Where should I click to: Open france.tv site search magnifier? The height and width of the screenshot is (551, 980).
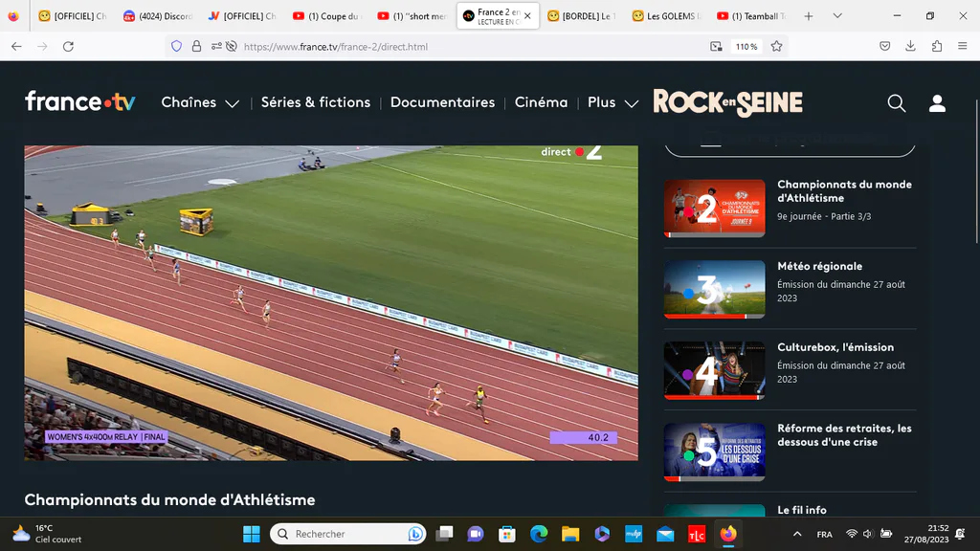pyautogui.click(x=896, y=103)
